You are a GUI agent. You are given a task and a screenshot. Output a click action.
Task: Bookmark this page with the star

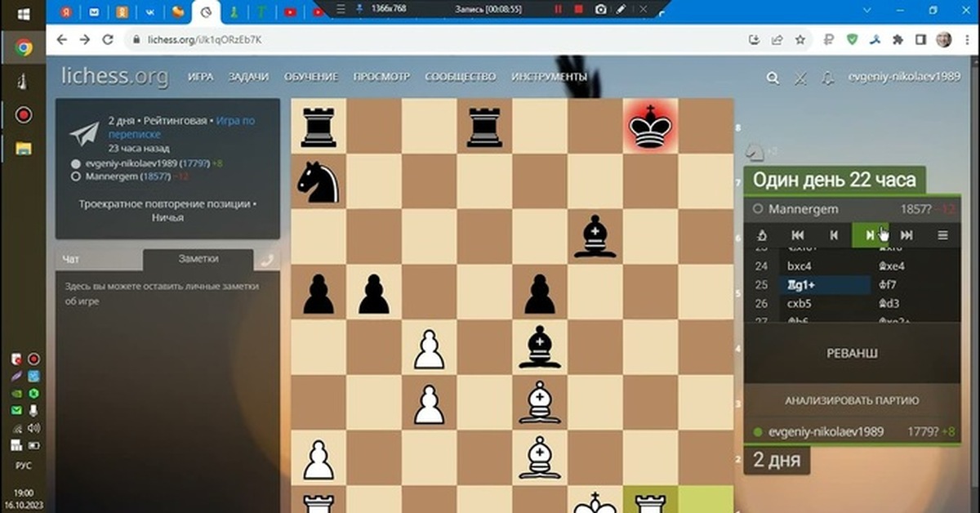pos(800,39)
